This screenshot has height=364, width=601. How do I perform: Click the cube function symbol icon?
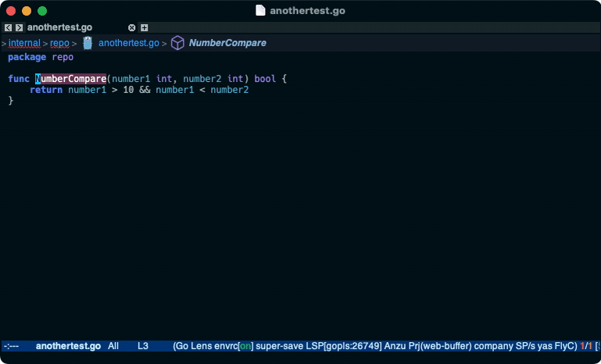177,43
